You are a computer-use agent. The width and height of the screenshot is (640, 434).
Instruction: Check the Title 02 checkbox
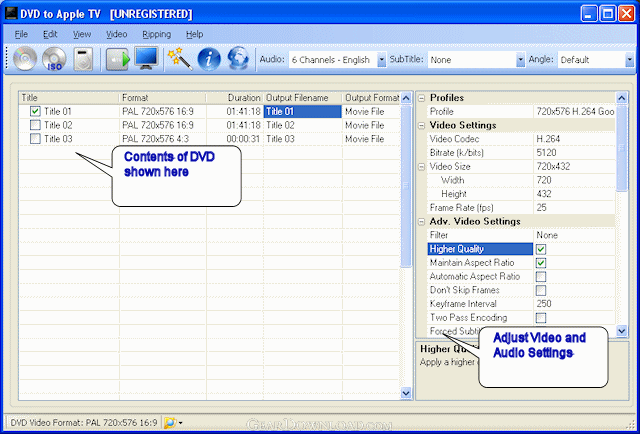pos(36,125)
